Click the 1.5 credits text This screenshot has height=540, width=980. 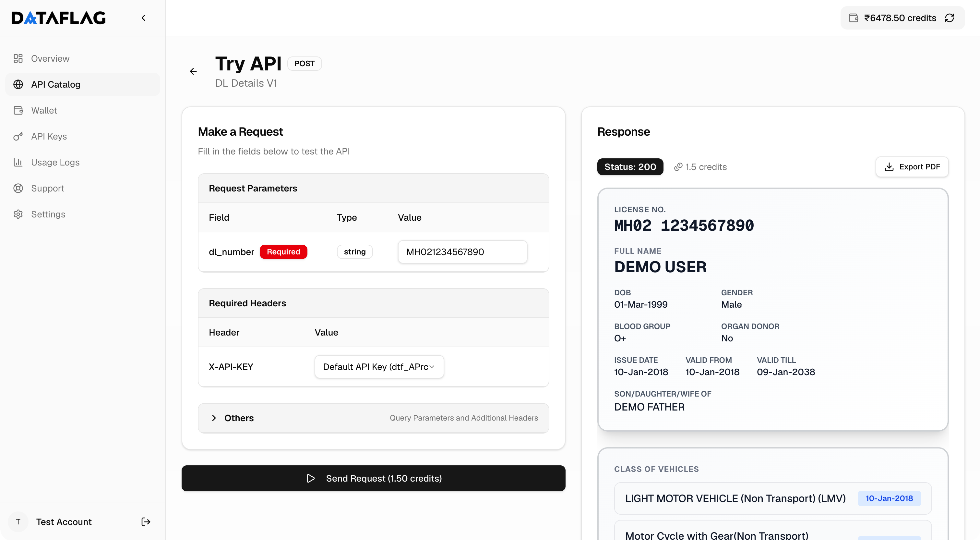click(x=706, y=167)
